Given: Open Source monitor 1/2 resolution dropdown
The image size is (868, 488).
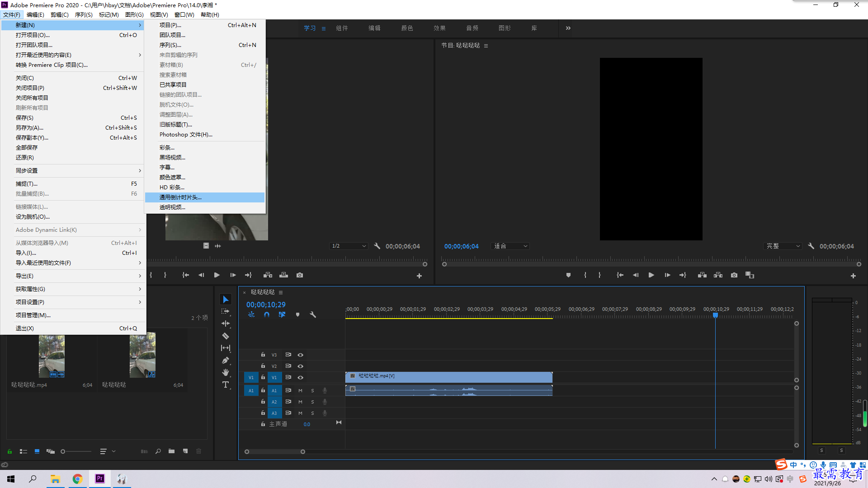Looking at the screenshot, I should (349, 246).
